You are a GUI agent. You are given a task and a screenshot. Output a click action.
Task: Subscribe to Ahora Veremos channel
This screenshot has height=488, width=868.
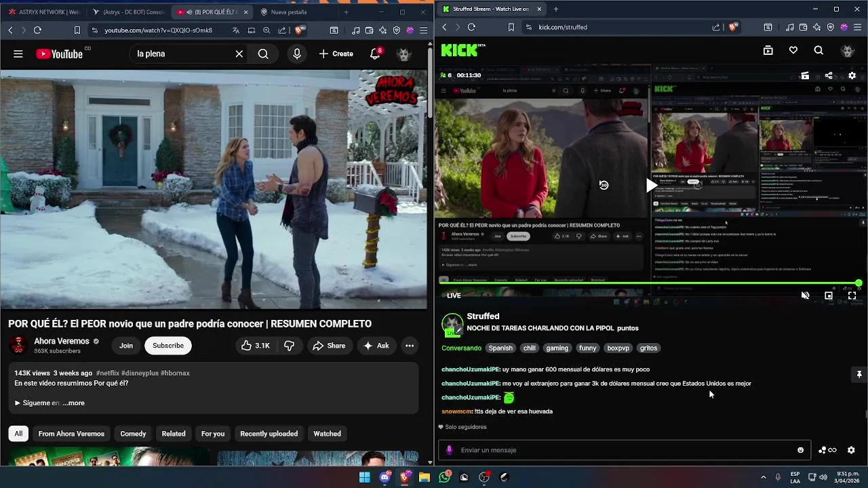168,346
